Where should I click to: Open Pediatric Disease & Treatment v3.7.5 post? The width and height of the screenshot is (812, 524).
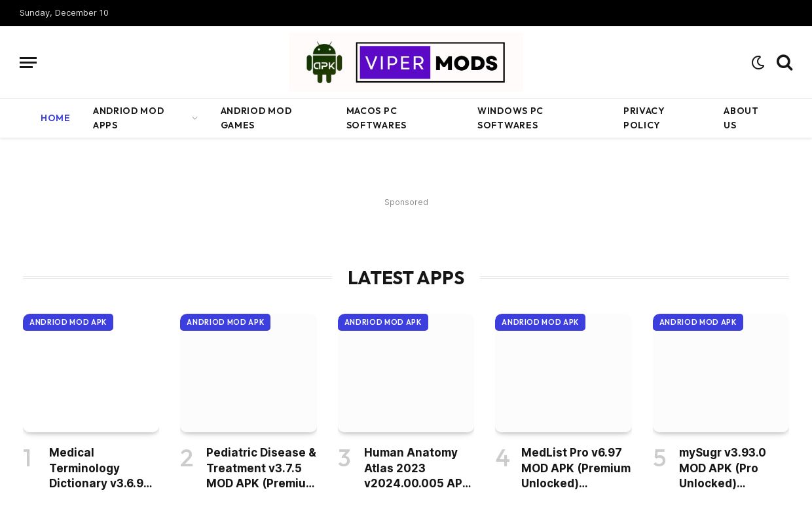click(x=261, y=468)
